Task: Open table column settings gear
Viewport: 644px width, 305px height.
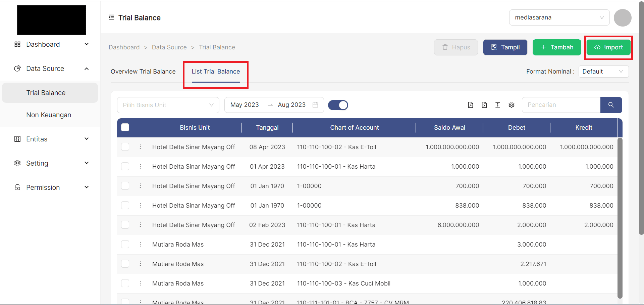Action: [512, 105]
